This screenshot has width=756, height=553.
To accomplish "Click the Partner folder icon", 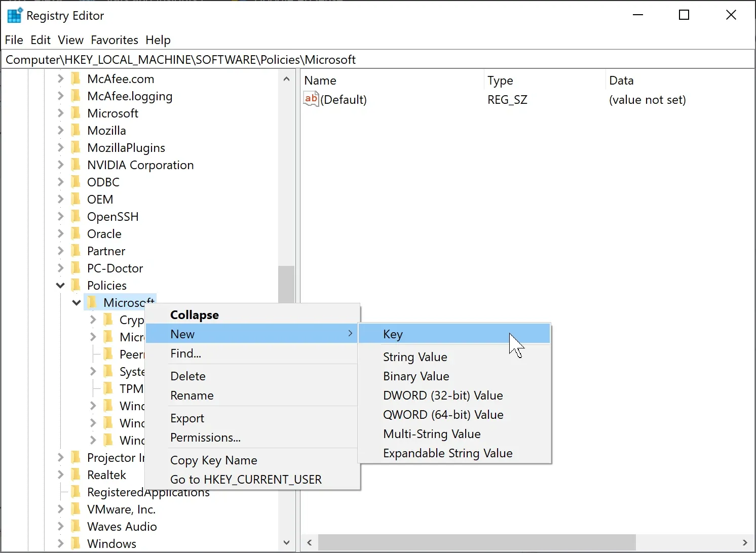I will [76, 251].
